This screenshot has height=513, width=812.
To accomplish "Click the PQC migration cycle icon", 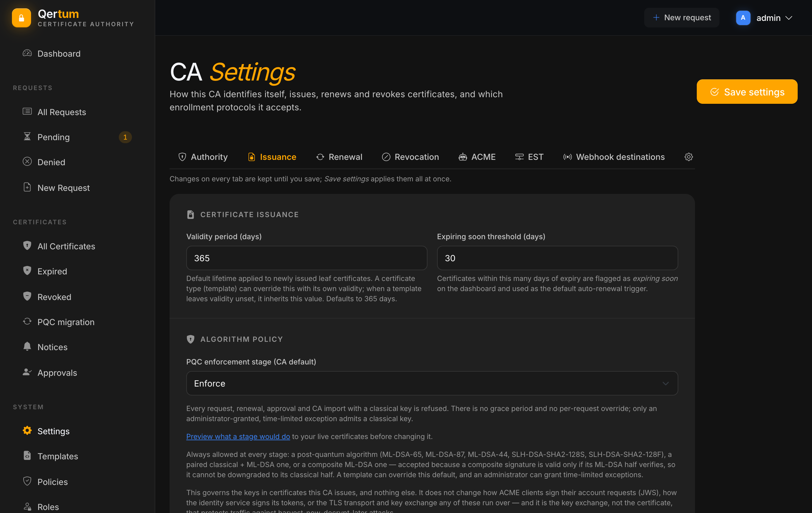I will [27, 321].
